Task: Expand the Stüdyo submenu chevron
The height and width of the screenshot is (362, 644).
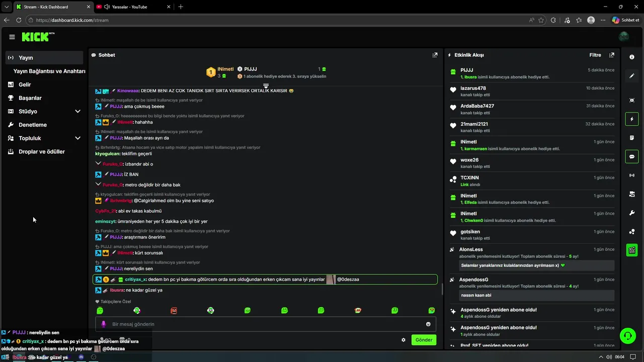Action: pyautogui.click(x=77, y=112)
